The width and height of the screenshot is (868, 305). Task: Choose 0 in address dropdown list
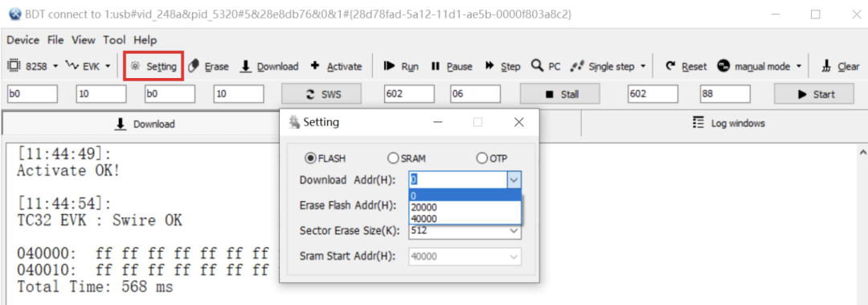coord(465,196)
